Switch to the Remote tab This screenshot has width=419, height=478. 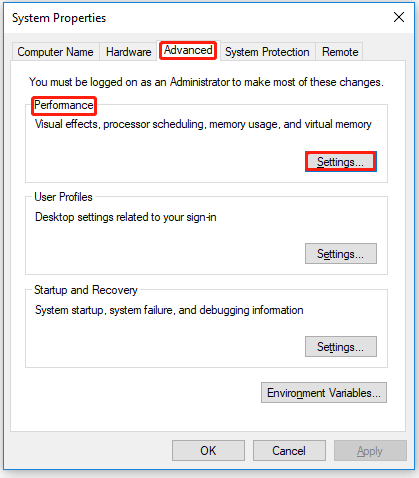tap(340, 52)
